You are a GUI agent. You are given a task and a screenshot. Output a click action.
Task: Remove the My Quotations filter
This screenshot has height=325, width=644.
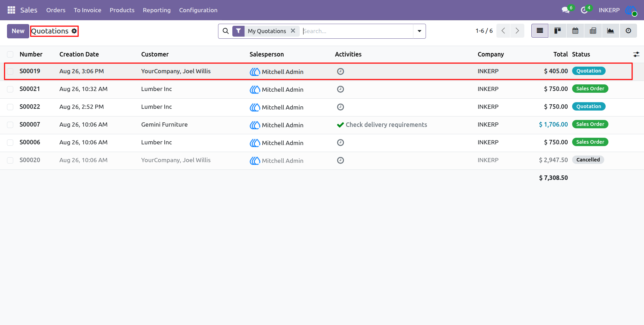pos(293,31)
